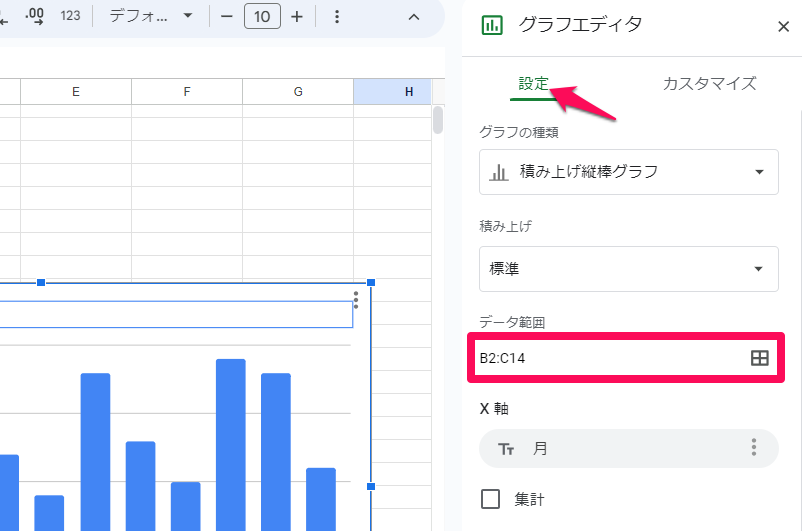Click the spreadsheet vertical scrollbar thumb
The width and height of the screenshot is (802, 531).
pos(437,120)
